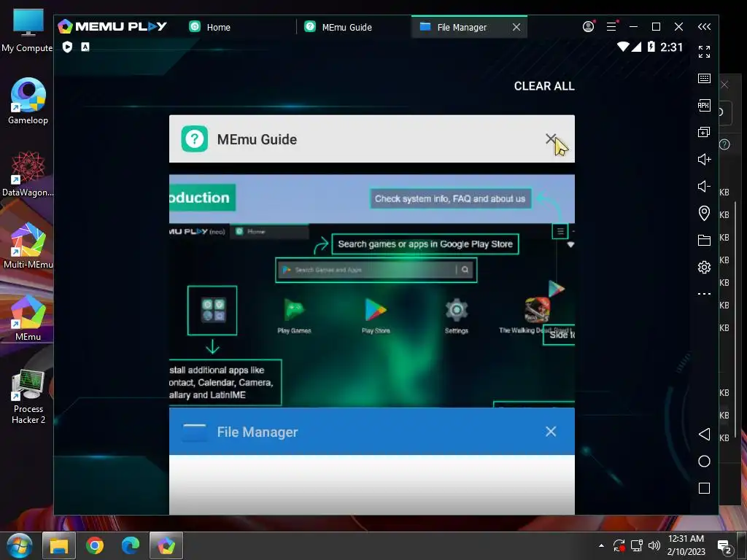The width and height of the screenshot is (747, 560).
Task: Close the File Manager tab
Action: (516, 27)
